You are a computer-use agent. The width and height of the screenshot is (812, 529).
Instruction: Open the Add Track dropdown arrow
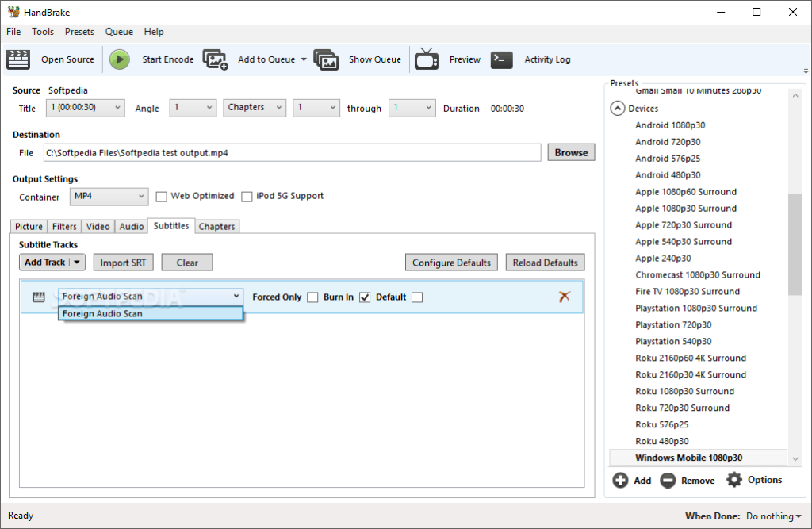tap(77, 263)
